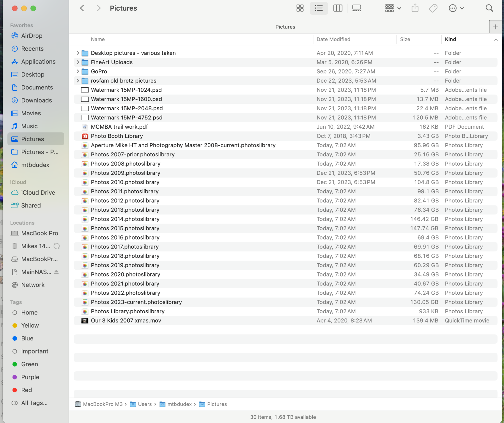Toggle Kind column sort direction arrow

[x=496, y=40]
